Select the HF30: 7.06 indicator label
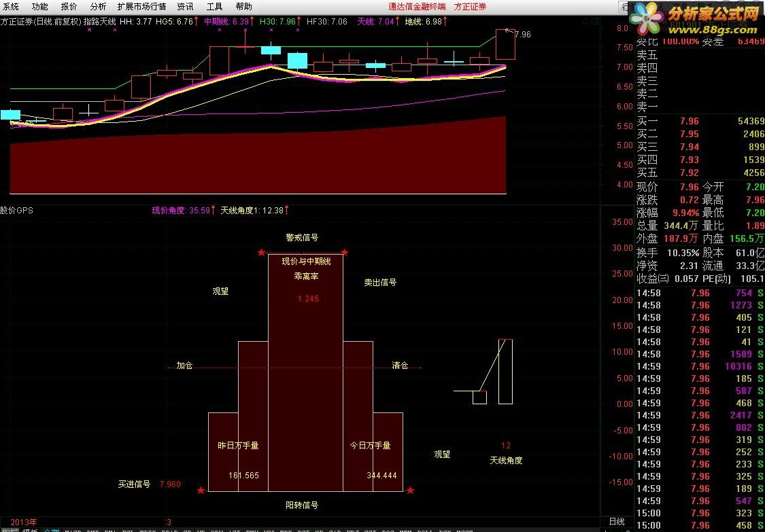This screenshot has height=532, width=765. 326,22
